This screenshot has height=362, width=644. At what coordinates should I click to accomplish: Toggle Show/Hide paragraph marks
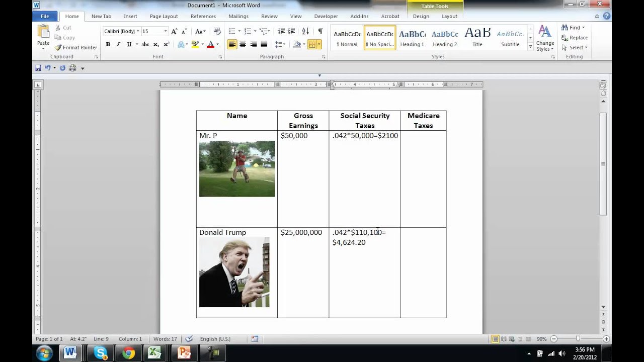pyautogui.click(x=320, y=31)
